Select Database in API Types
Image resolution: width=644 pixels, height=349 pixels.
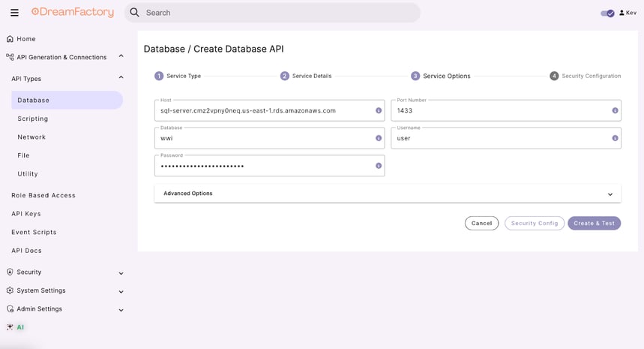click(x=67, y=100)
